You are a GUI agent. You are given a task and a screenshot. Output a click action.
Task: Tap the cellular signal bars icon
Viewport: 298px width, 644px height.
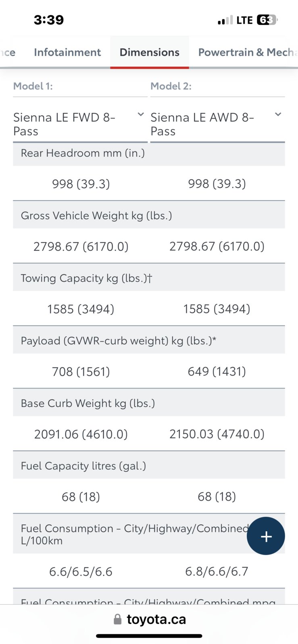pos(225,20)
